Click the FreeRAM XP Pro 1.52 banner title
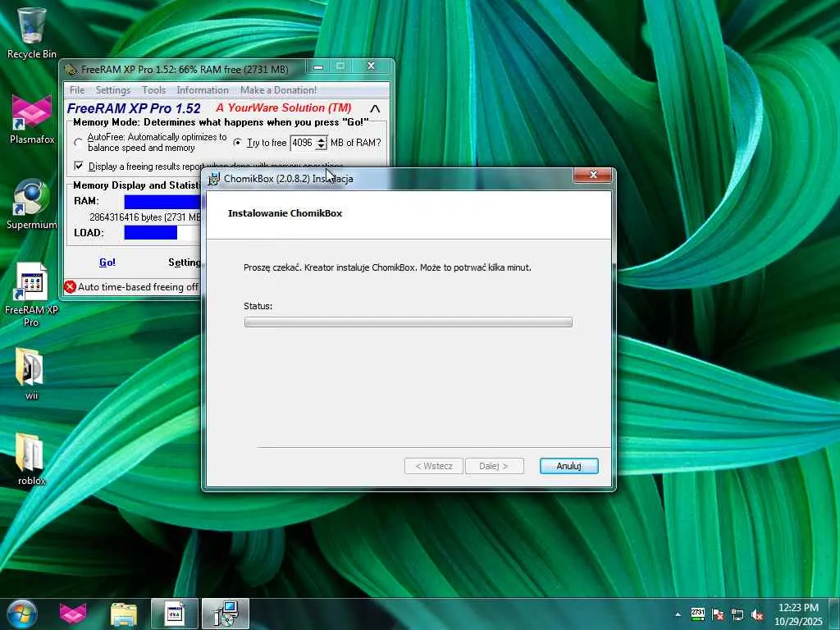 (x=134, y=108)
